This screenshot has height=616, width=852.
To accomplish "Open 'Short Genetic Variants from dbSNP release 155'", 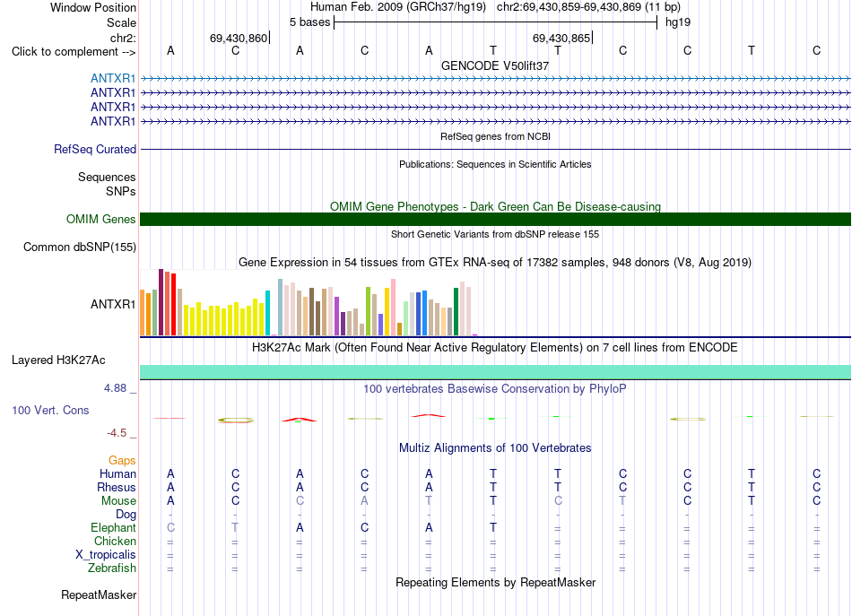I will pyautogui.click(x=495, y=234).
